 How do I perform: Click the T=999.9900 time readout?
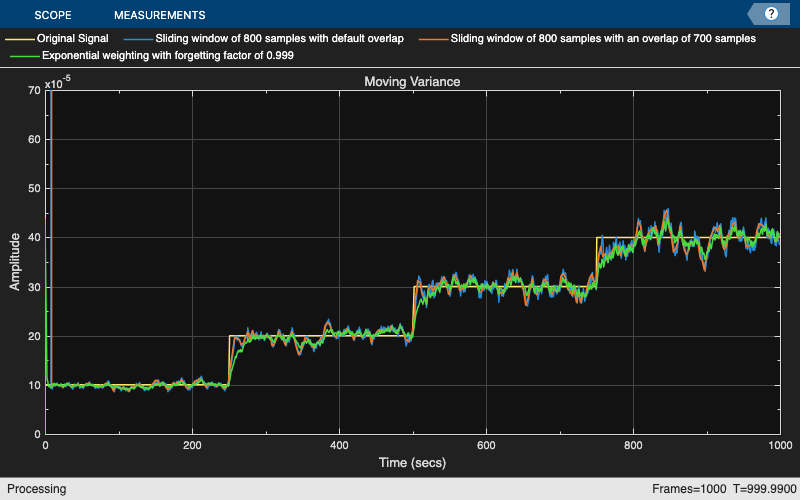pyautogui.click(x=765, y=489)
